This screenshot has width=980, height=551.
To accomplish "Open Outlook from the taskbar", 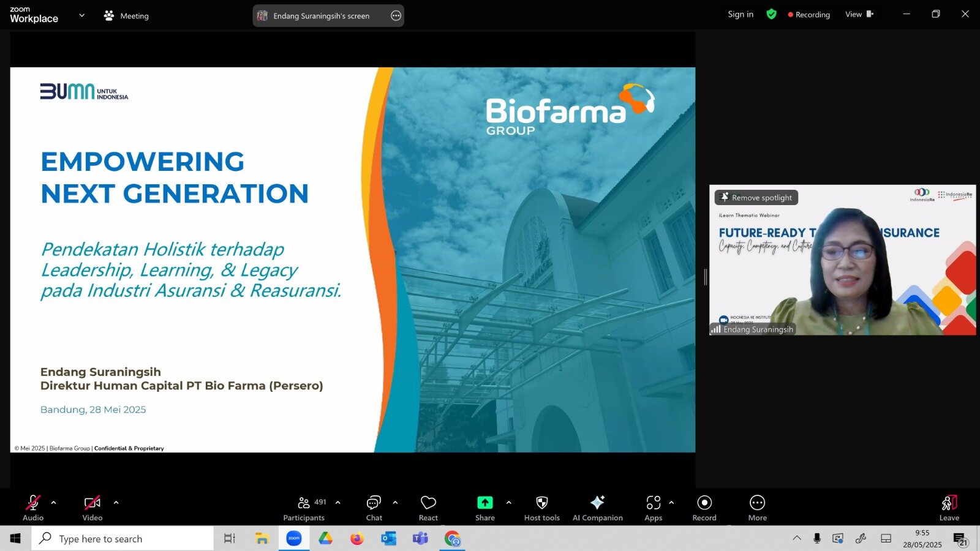I will click(x=389, y=539).
